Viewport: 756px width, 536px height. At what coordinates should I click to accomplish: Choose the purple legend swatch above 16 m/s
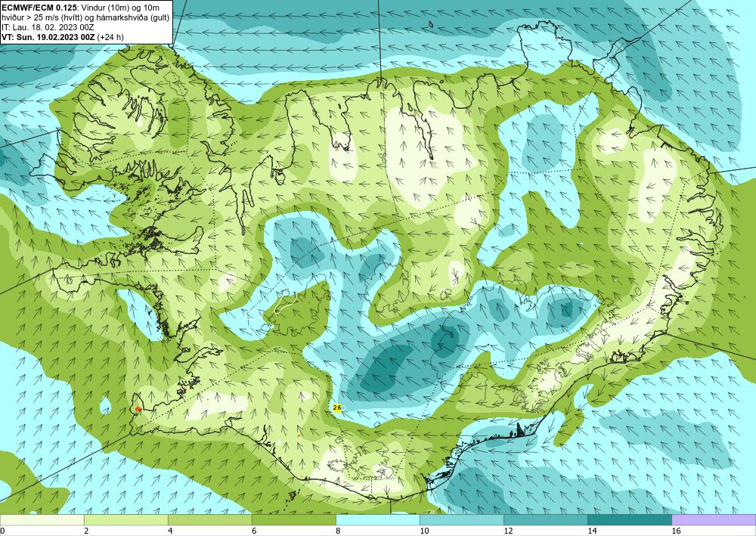coord(714,519)
